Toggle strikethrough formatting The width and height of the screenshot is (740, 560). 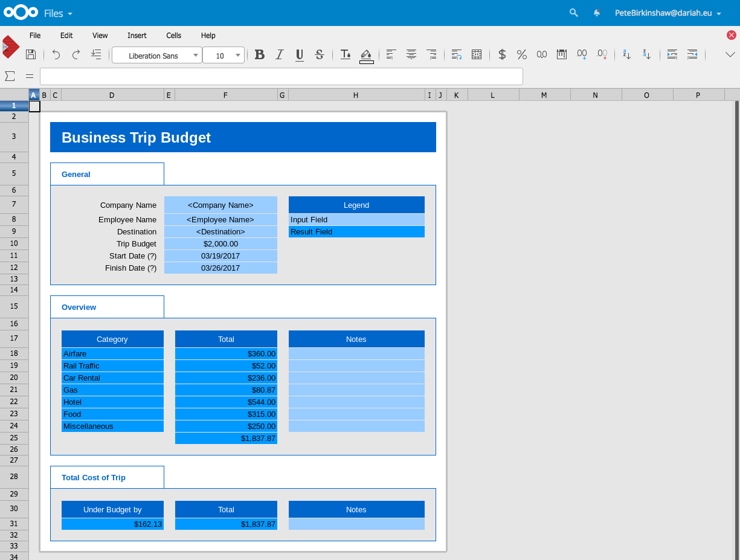pyautogui.click(x=320, y=55)
